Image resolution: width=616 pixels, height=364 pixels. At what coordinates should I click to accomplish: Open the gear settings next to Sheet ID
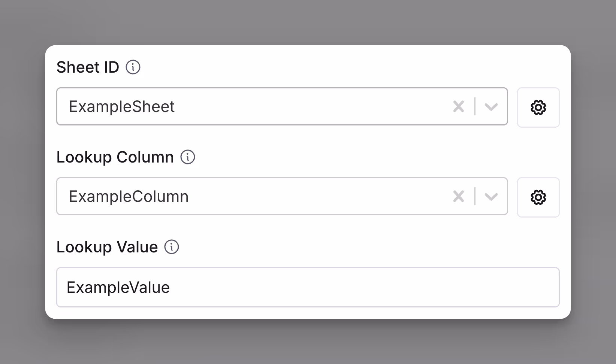click(538, 107)
